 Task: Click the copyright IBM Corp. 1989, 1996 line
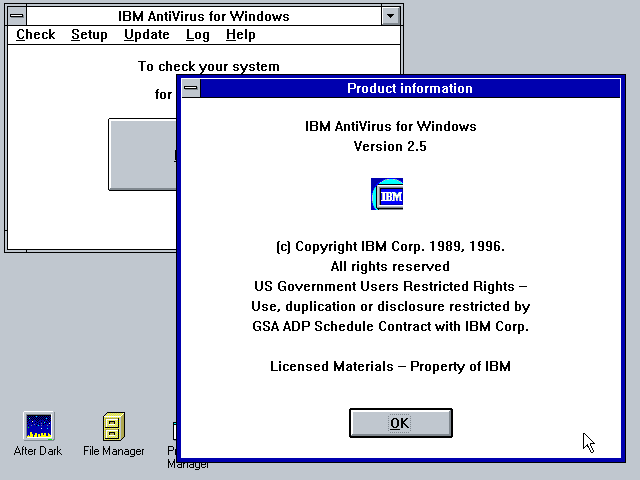coord(391,247)
